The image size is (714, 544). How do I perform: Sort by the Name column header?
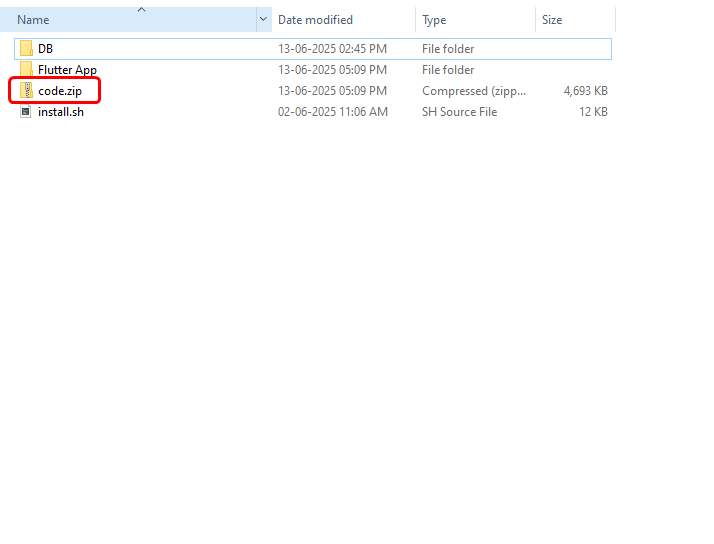coord(128,20)
